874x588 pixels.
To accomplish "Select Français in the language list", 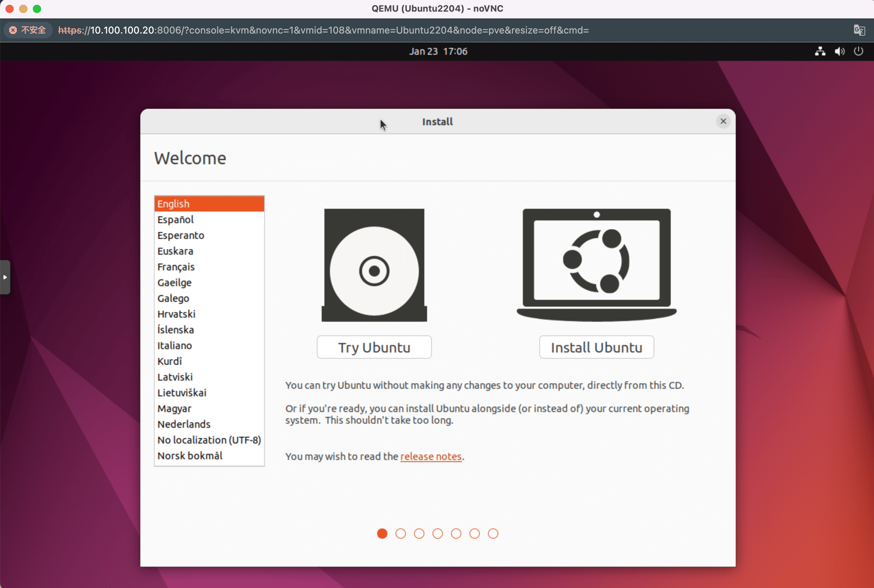I will coord(209,267).
